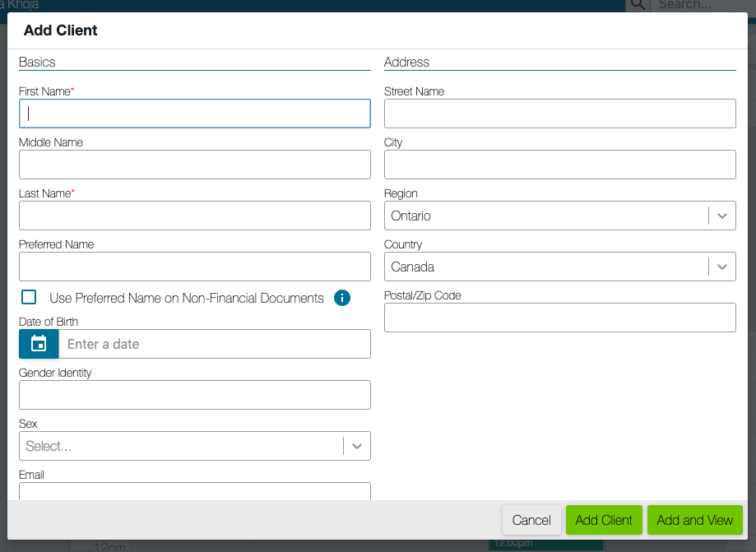Check Use Preferred Name on Non-Financial Documents
The height and width of the screenshot is (552, 756).
click(28, 297)
